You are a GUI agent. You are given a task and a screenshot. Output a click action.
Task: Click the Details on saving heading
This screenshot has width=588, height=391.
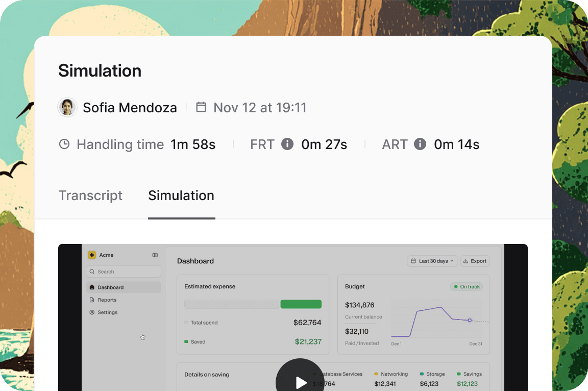click(207, 375)
